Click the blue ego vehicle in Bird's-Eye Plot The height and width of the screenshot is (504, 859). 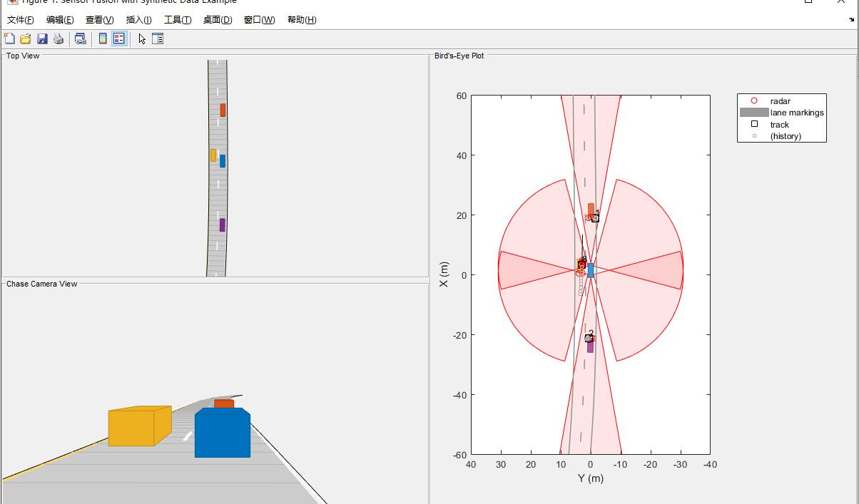(591, 270)
